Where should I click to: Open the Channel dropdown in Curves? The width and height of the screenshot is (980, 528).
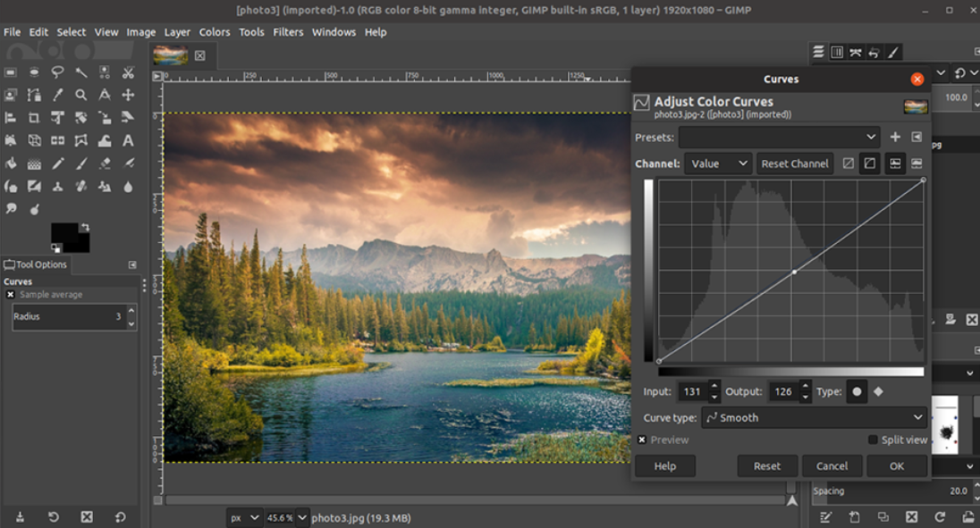point(717,163)
